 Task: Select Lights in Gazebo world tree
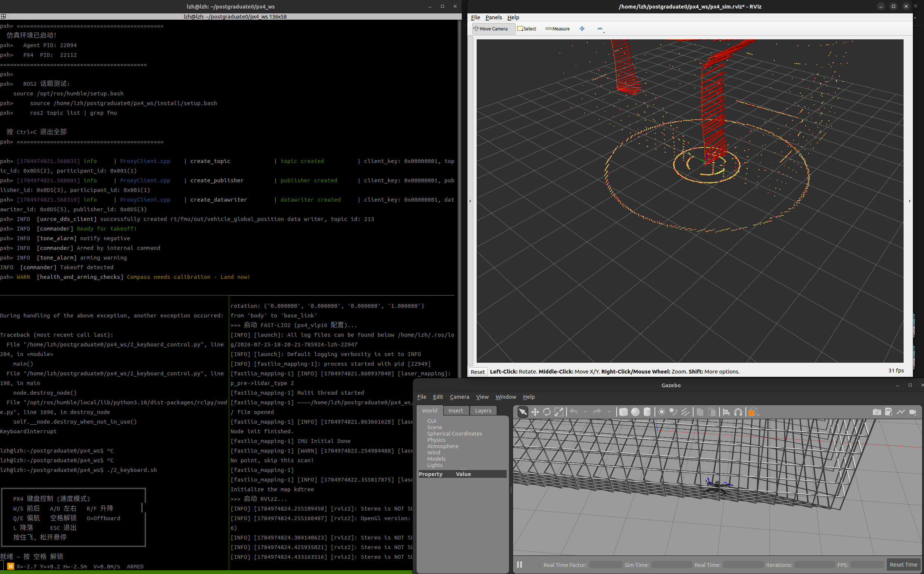tap(435, 466)
